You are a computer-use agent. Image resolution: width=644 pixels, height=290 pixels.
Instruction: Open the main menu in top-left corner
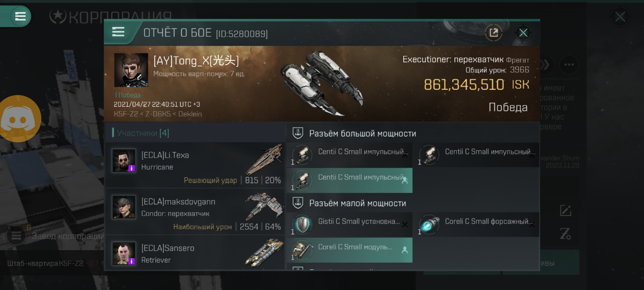pyautogui.click(x=20, y=16)
